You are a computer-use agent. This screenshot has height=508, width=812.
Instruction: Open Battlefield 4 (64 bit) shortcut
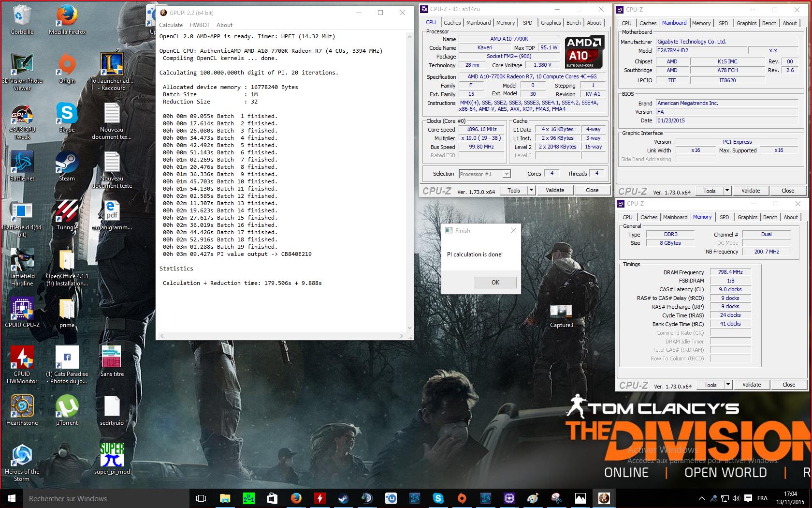[x=22, y=219]
